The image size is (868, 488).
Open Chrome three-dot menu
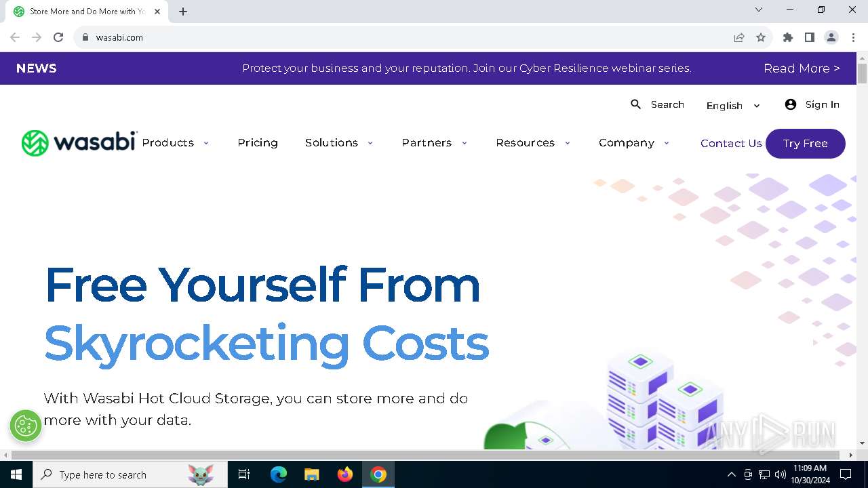click(853, 37)
